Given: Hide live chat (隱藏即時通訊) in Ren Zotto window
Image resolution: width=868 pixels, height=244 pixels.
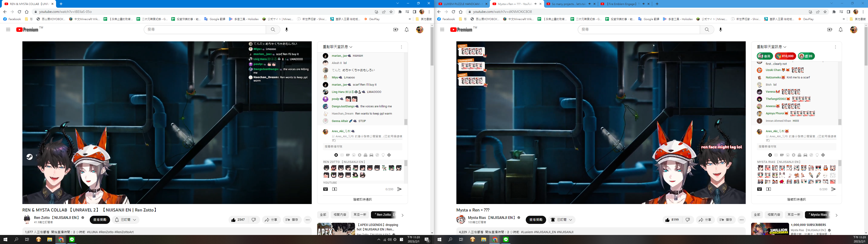Looking at the screenshot, I should pos(362,199).
